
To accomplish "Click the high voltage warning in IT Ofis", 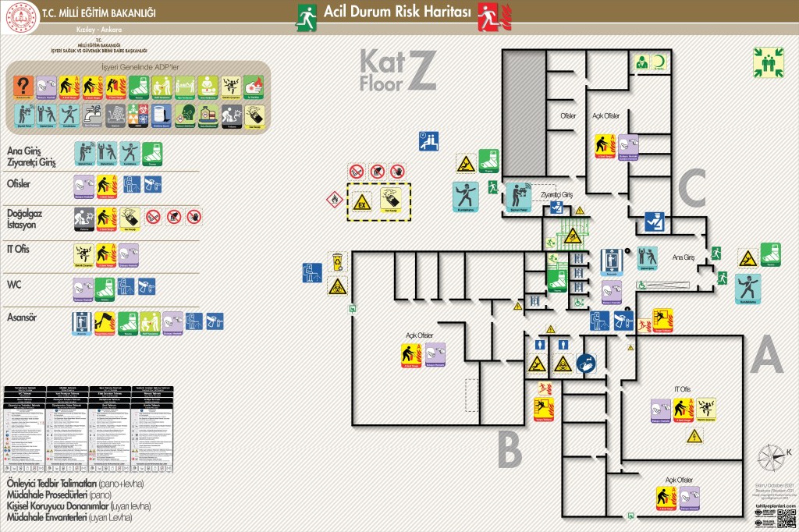I will [694, 435].
